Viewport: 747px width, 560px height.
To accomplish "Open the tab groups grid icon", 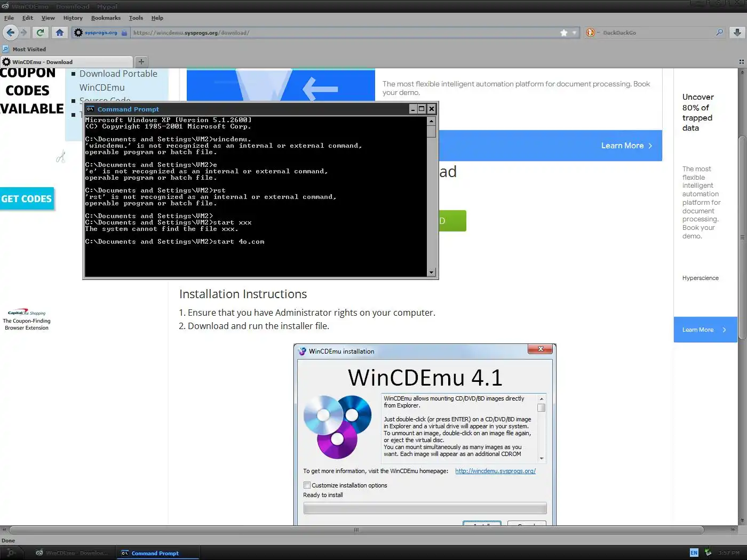I will click(741, 62).
